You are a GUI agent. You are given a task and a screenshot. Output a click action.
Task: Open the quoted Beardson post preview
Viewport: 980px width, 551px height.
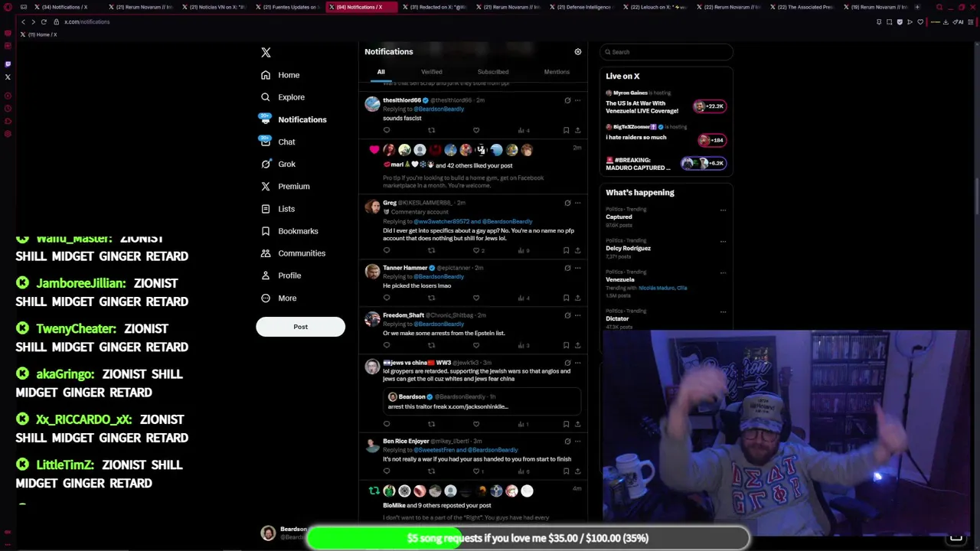point(482,402)
